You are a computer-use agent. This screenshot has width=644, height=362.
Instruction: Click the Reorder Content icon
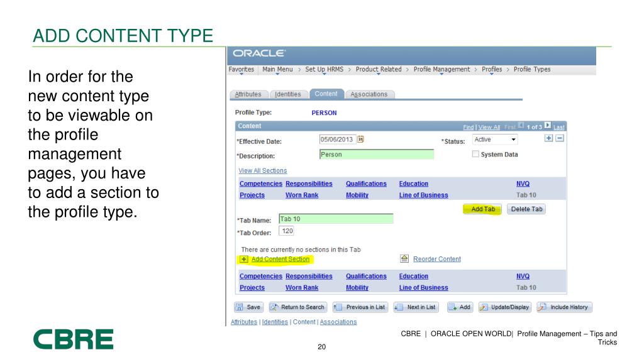coord(404,258)
